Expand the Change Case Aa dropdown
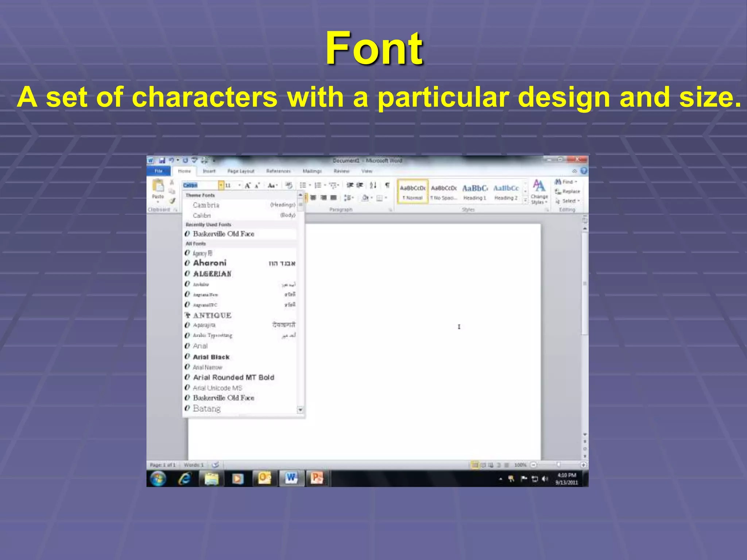The width and height of the screenshot is (747, 560). point(272,186)
